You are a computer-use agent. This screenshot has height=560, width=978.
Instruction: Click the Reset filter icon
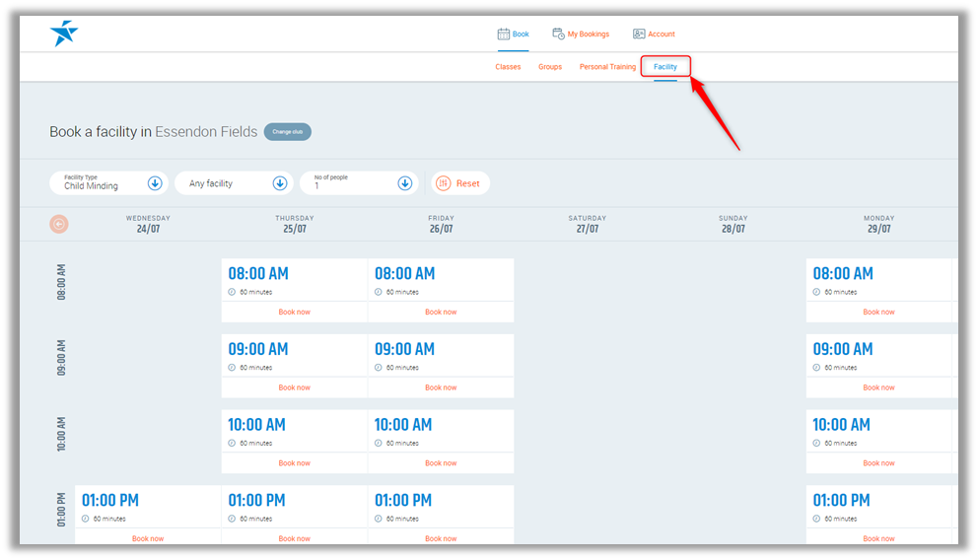[x=443, y=183]
